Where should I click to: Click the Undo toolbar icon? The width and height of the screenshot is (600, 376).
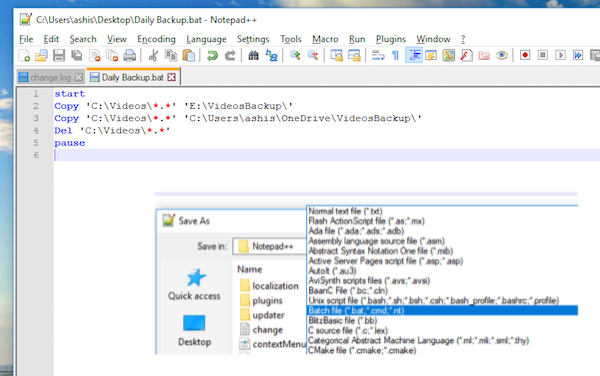pos(212,55)
